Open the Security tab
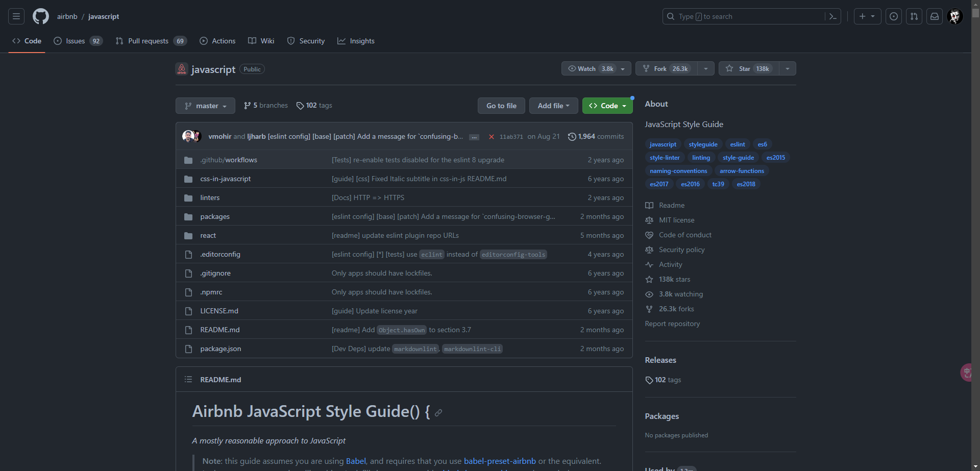 306,41
